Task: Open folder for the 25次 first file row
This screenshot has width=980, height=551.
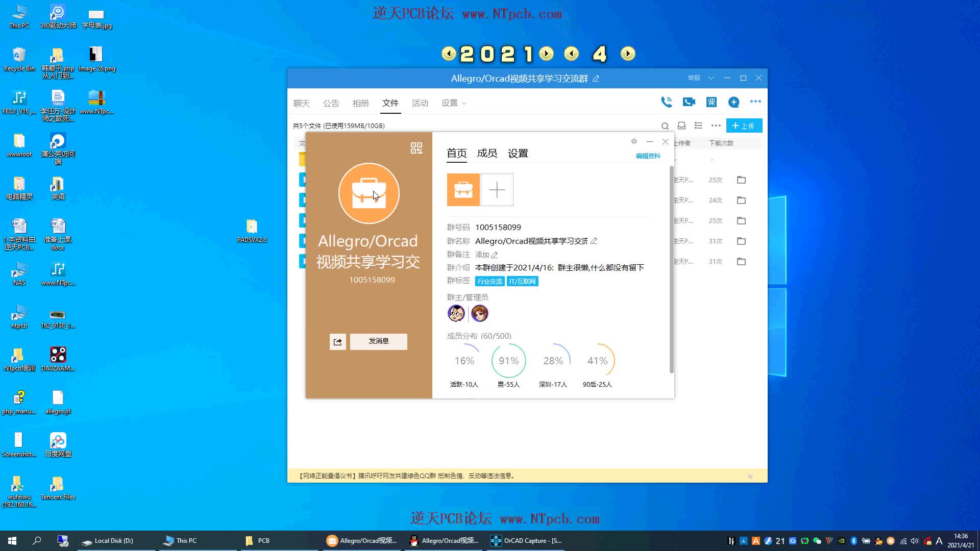Action: pyautogui.click(x=741, y=180)
